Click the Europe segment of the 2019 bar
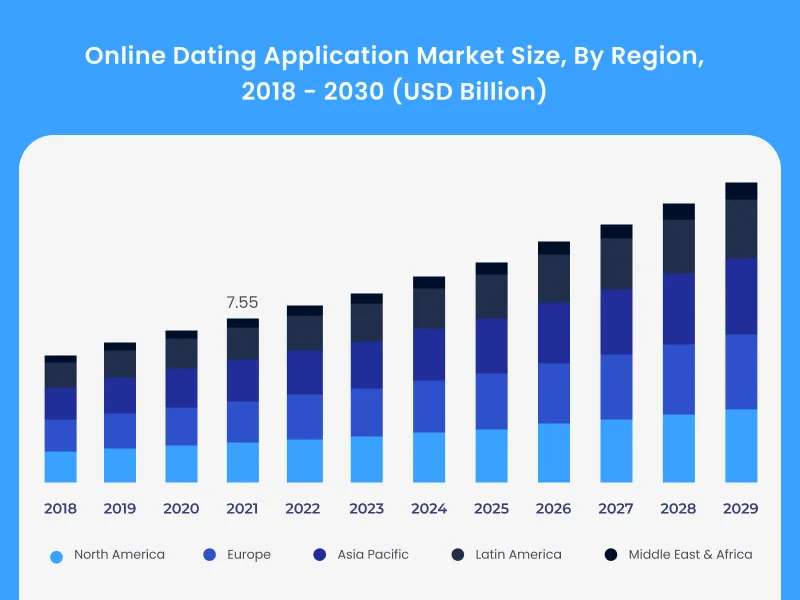Image resolution: width=800 pixels, height=600 pixels. (120, 431)
